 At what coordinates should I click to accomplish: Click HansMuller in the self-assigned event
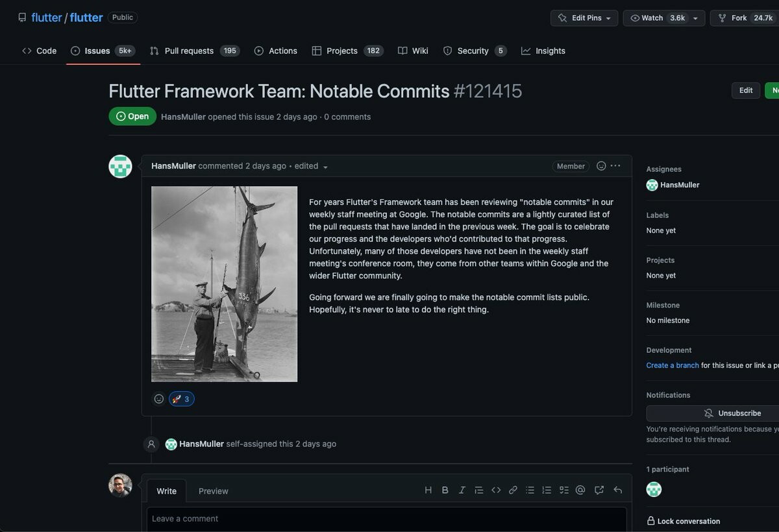point(201,444)
